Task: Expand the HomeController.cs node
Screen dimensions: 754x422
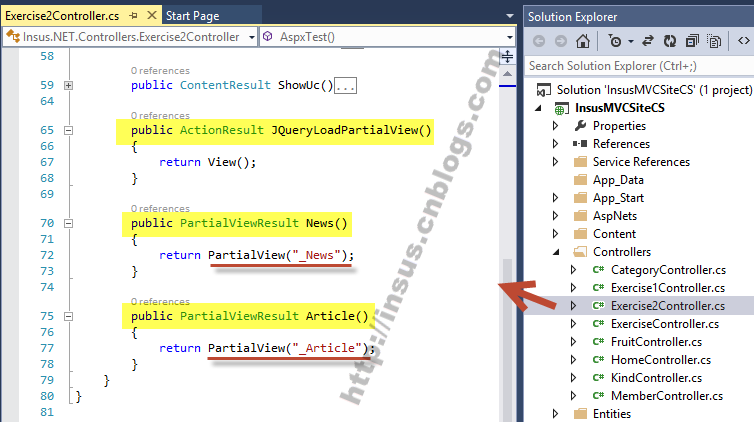Action: pos(573,360)
